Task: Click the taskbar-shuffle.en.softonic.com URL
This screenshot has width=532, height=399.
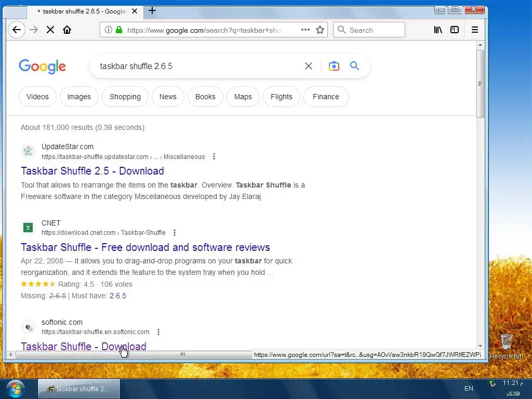Action: tap(96, 332)
